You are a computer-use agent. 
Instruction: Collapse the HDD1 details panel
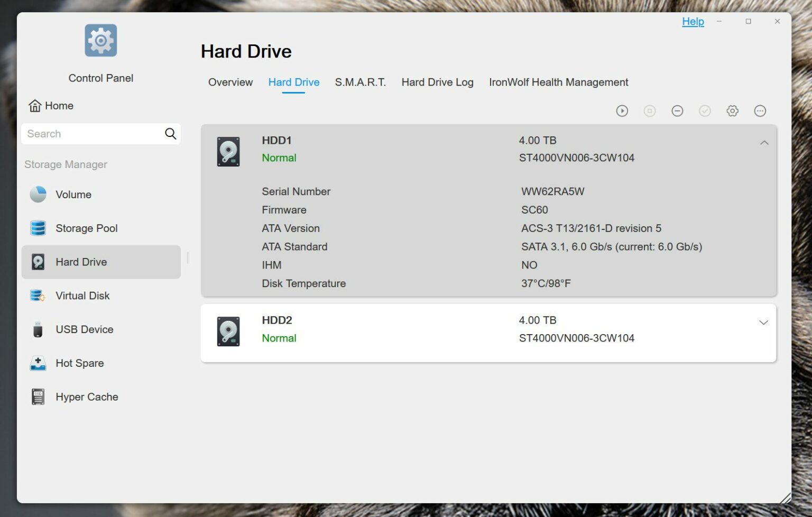point(764,143)
